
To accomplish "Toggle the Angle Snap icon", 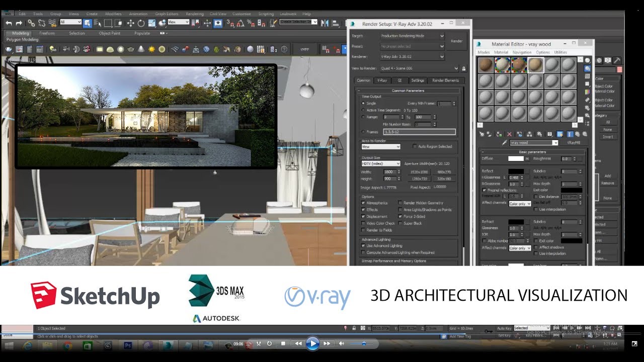I will point(240,23).
